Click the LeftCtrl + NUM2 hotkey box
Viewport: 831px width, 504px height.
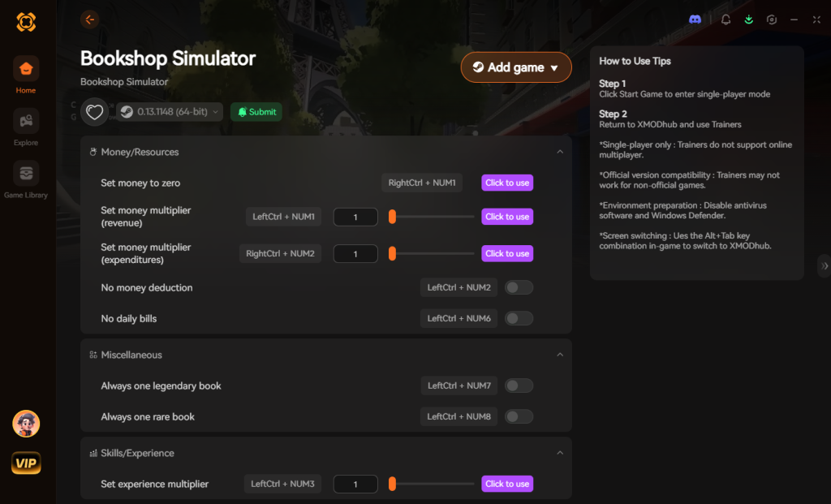pos(459,287)
